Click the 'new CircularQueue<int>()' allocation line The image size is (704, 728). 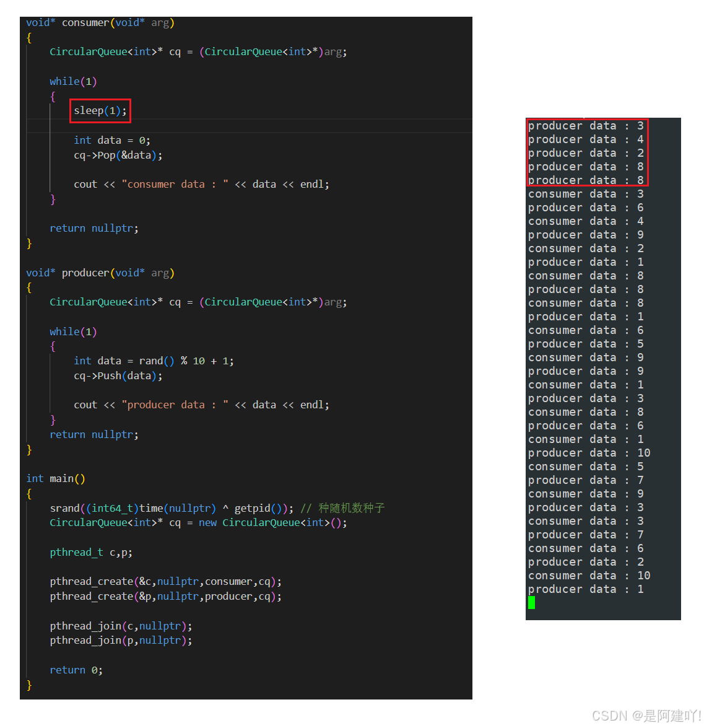[x=198, y=523]
